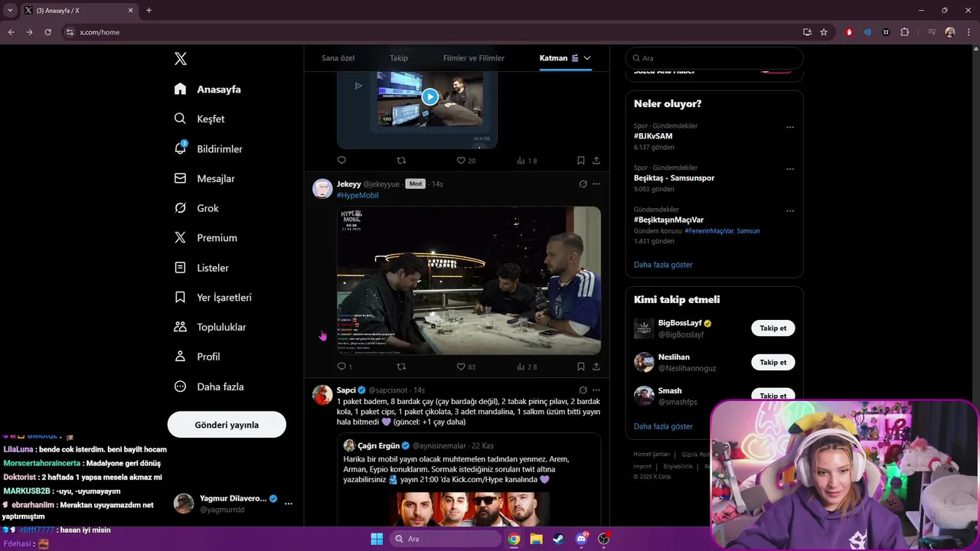980x551 pixels.
Task: Switch to Filmler ve Filimler tab
Action: (x=474, y=58)
